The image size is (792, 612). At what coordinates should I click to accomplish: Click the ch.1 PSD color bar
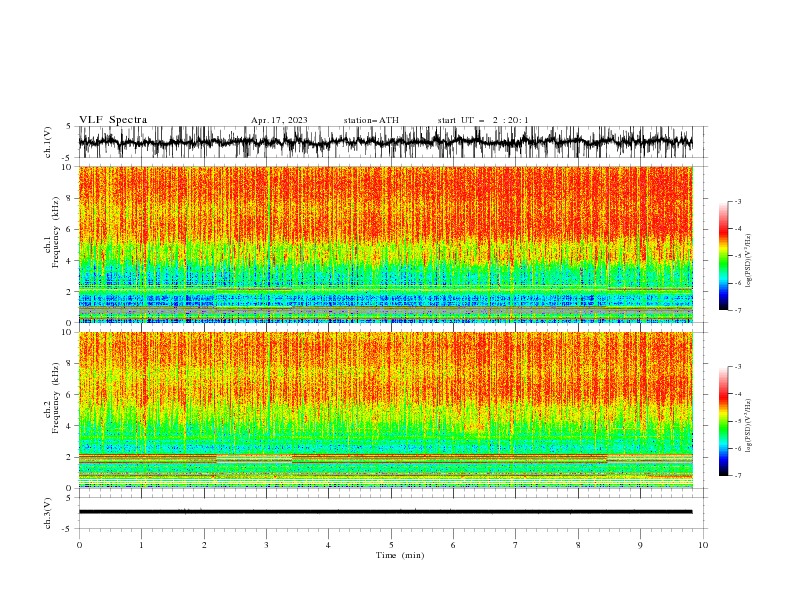(x=723, y=256)
